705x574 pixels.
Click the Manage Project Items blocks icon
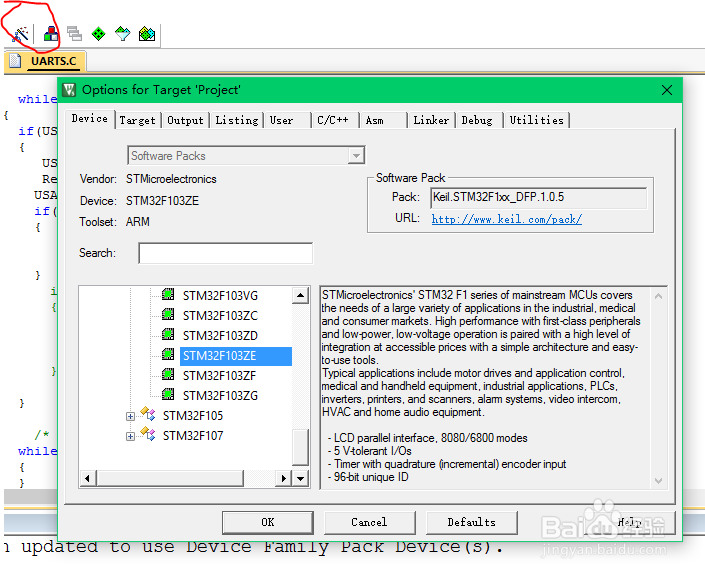click(51, 34)
